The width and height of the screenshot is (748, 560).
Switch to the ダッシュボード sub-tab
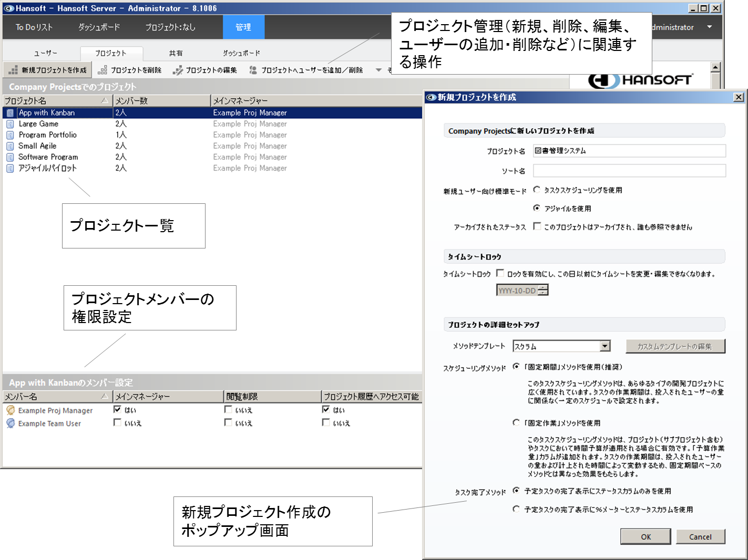pyautogui.click(x=241, y=53)
